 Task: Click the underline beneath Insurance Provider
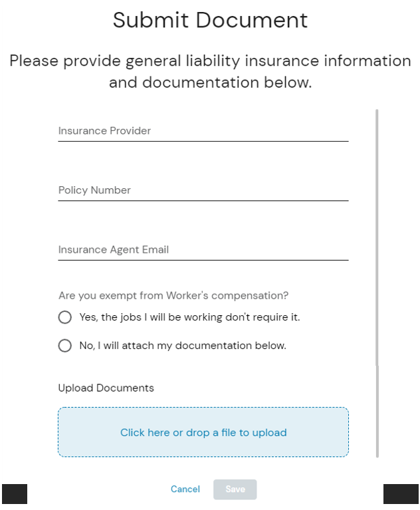[x=203, y=141]
